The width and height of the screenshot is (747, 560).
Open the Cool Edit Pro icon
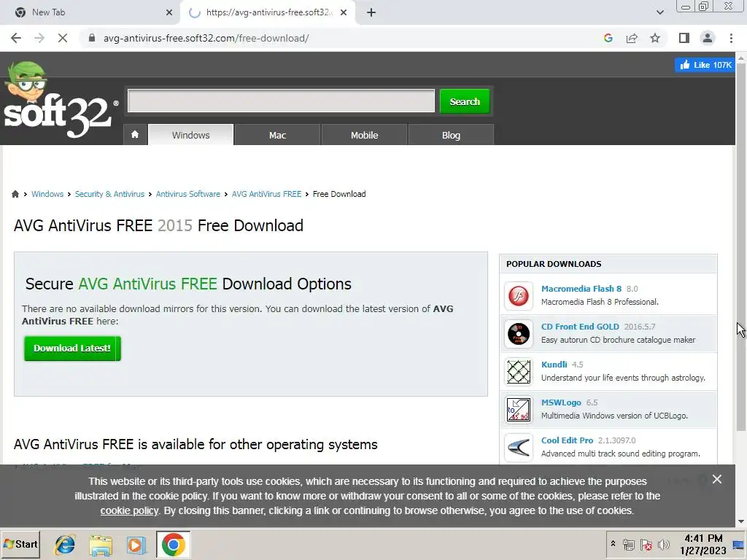pos(519,447)
